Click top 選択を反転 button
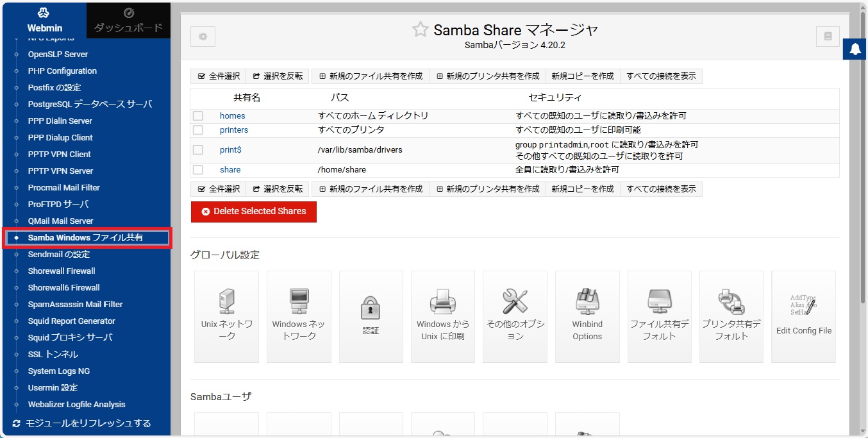The image size is (868, 438). click(x=278, y=76)
